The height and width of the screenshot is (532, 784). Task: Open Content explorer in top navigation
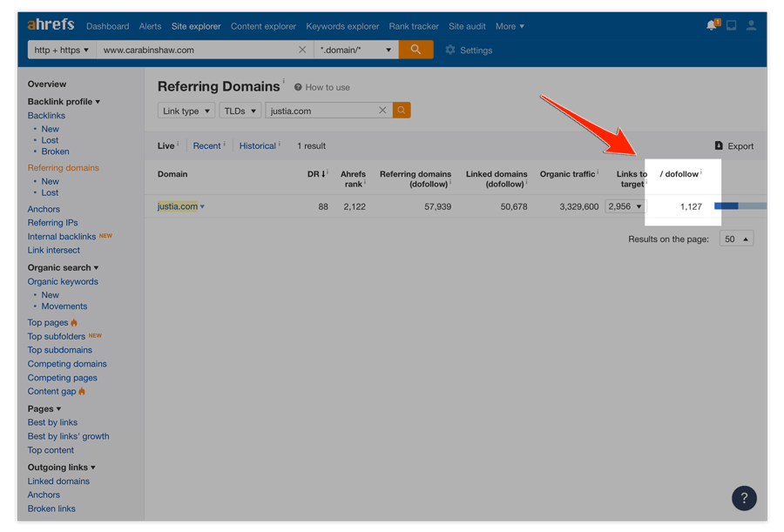click(263, 26)
